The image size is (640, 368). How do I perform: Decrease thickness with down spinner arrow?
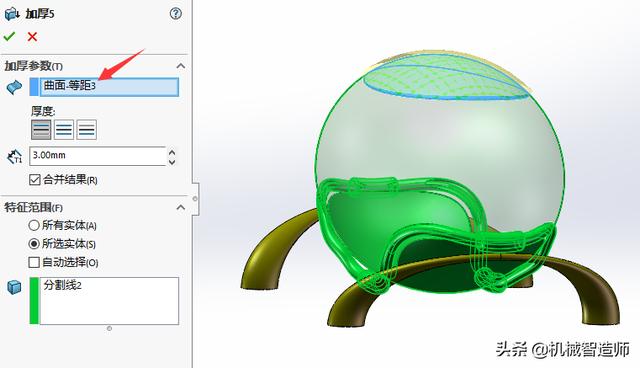[x=172, y=162]
